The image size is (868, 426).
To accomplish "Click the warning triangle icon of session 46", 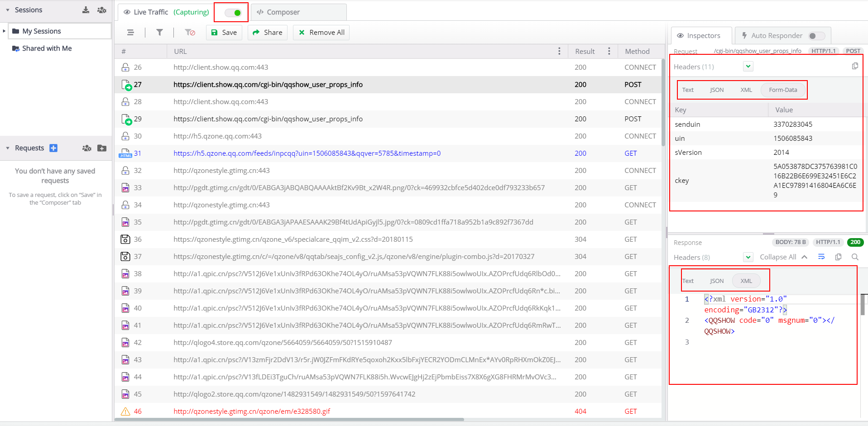I will point(125,412).
